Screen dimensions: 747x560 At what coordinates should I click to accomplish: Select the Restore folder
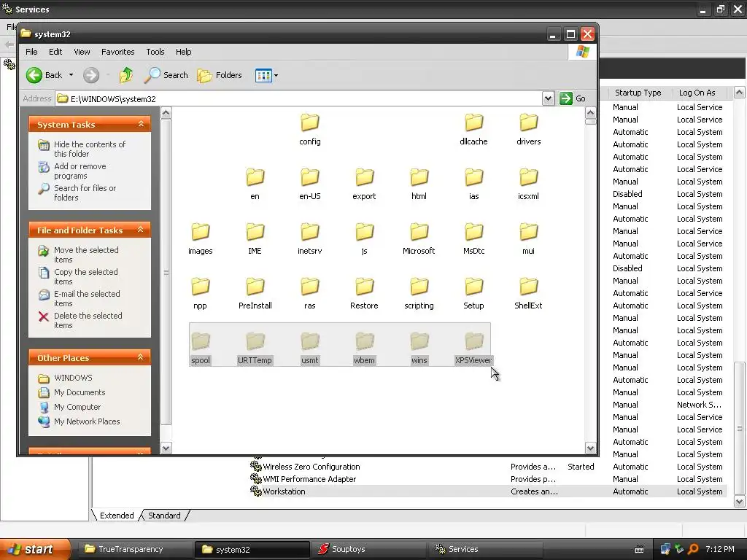tap(365, 293)
